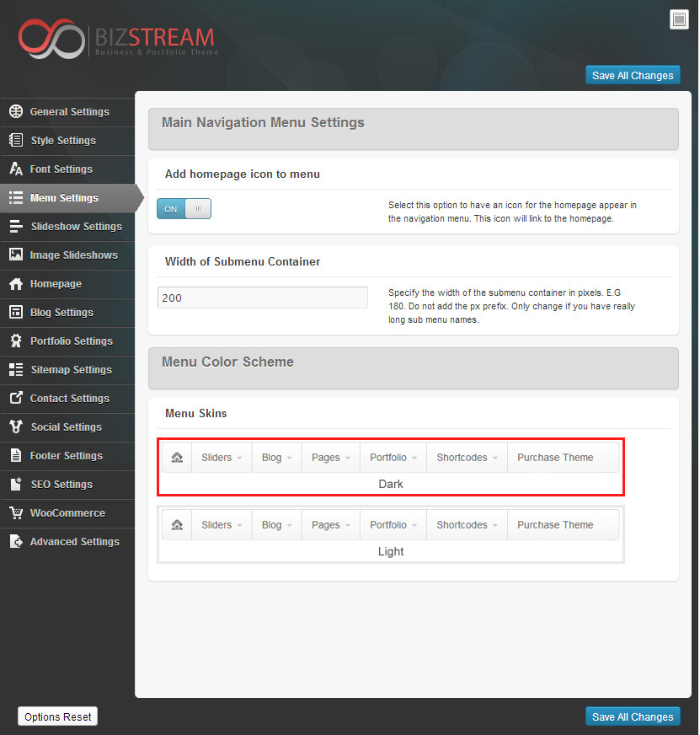Click the Font Settings letter icon
Image resolution: width=700 pixels, height=735 pixels.
tap(15, 169)
